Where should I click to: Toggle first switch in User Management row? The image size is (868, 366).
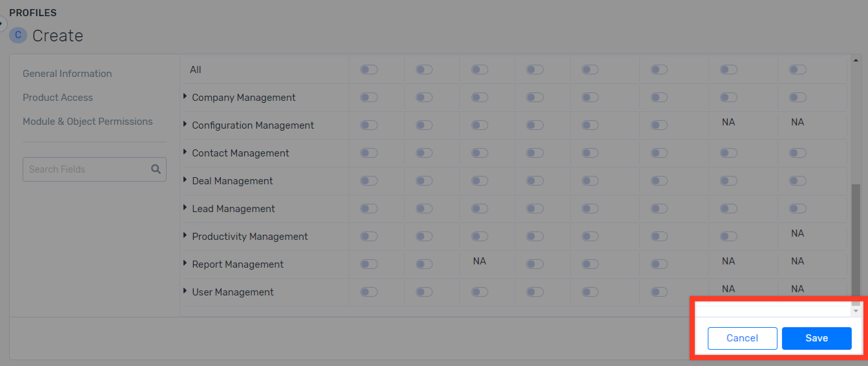[369, 292]
